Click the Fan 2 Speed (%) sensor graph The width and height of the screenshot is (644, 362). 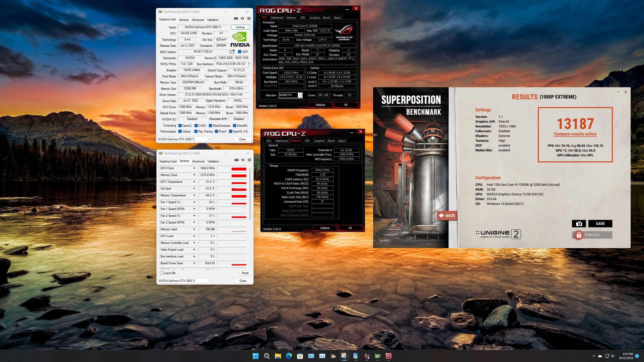coord(232,216)
